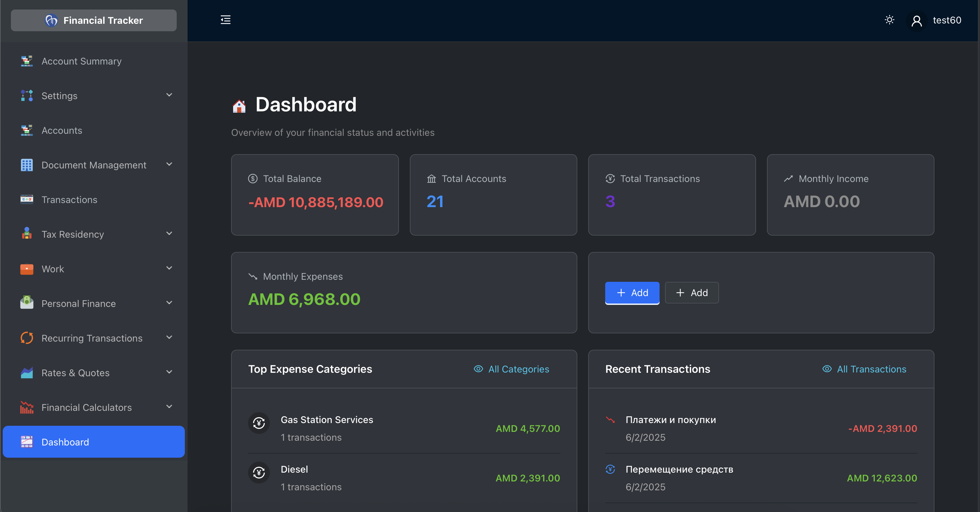Toggle All Transactions eye icon
Screen dimensions: 980x512
click(826, 369)
